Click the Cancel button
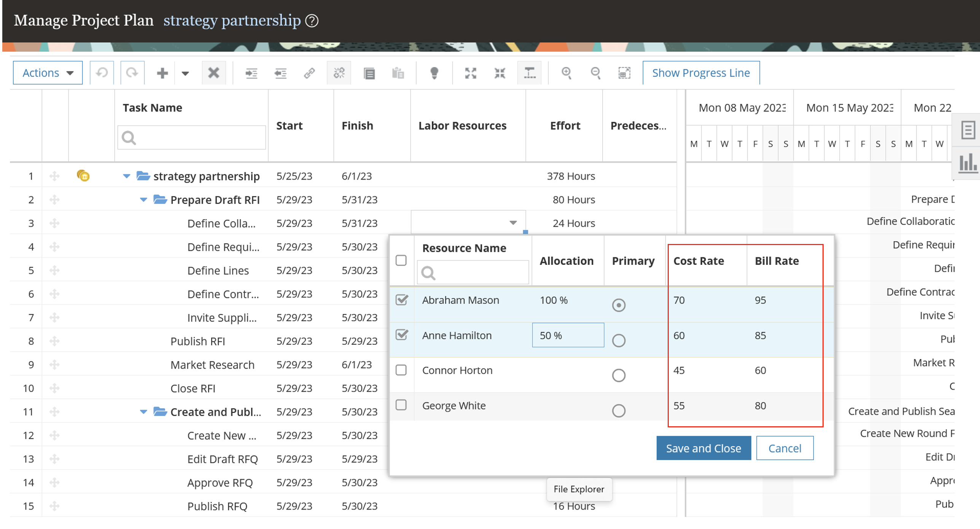The height and width of the screenshot is (529, 980). [x=784, y=448]
